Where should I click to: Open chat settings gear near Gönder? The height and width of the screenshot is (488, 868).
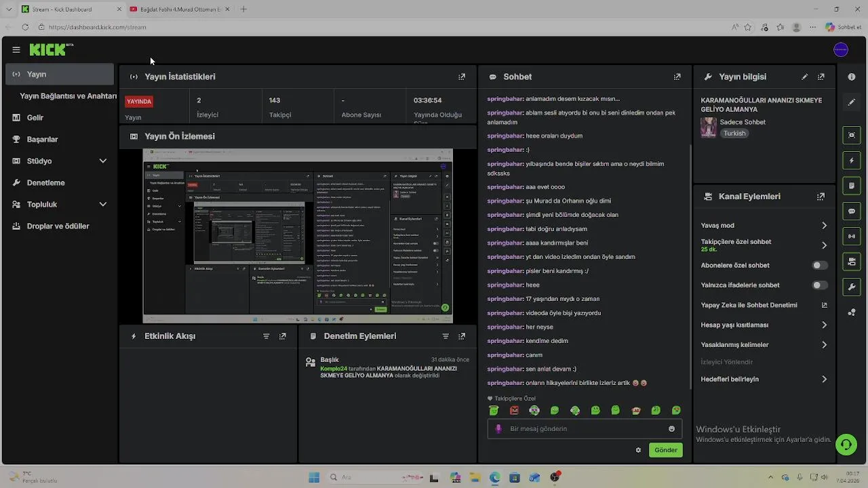(x=638, y=450)
